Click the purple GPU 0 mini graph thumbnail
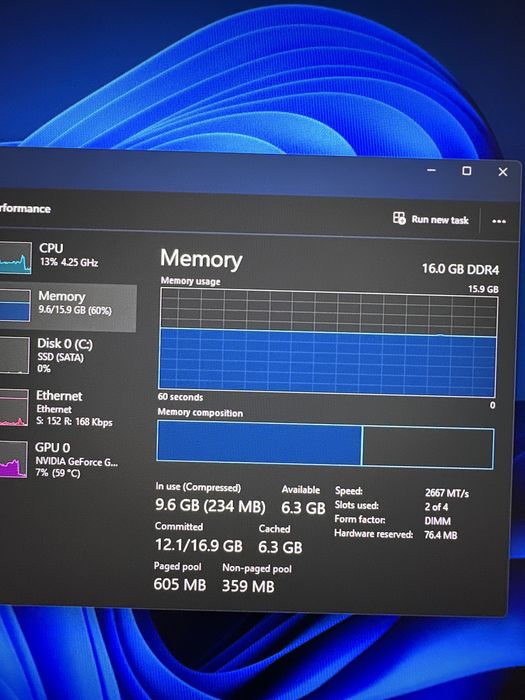 pos(13,459)
